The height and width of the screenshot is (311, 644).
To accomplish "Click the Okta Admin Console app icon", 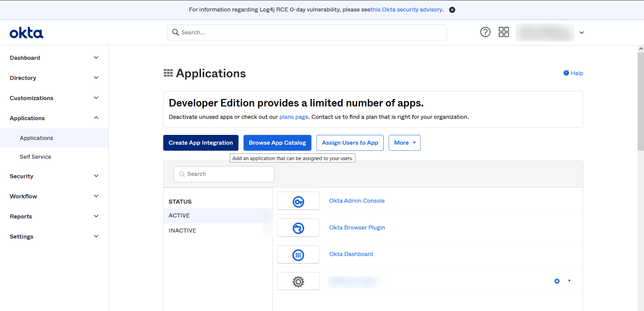I will (x=298, y=201).
